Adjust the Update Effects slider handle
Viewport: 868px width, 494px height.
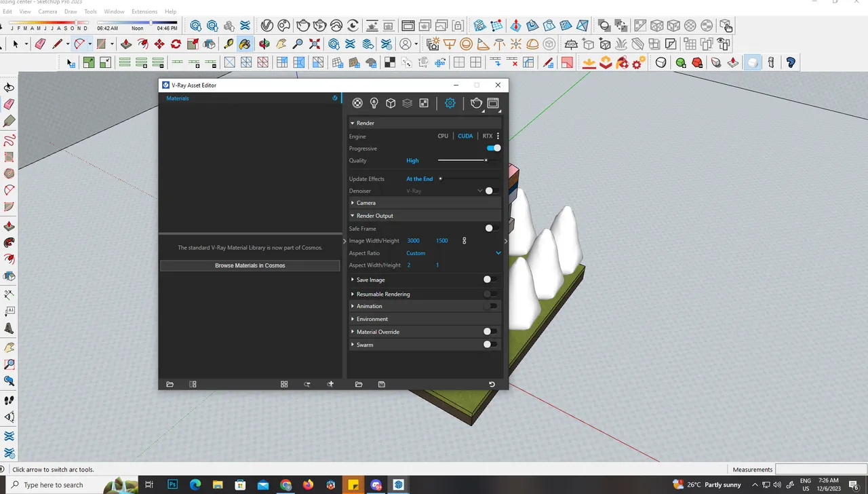pyautogui.click(x=441, y=178)
